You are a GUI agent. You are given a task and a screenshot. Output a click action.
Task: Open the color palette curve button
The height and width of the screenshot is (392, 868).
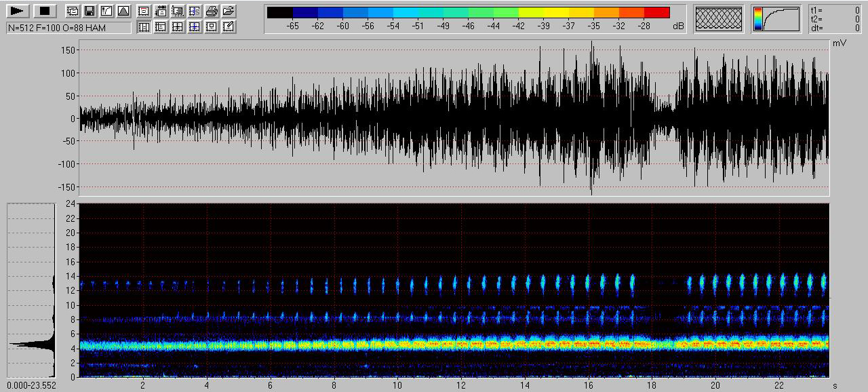coord(776,19)
